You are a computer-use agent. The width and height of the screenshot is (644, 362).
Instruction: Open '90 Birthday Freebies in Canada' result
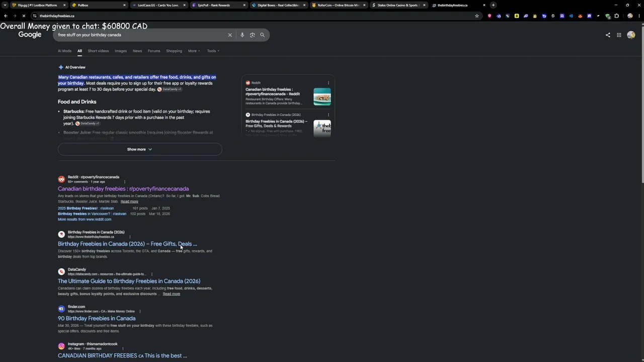(97, 318)
